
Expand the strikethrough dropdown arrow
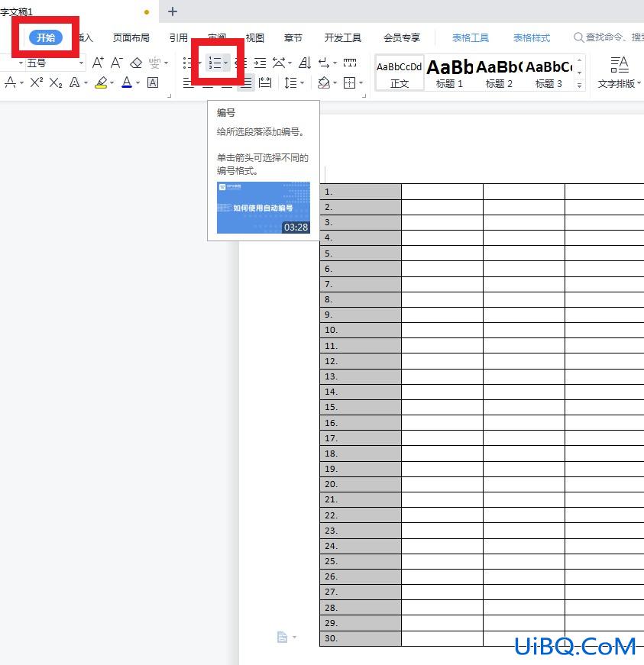pyautogui.click(x=21, y=82)
